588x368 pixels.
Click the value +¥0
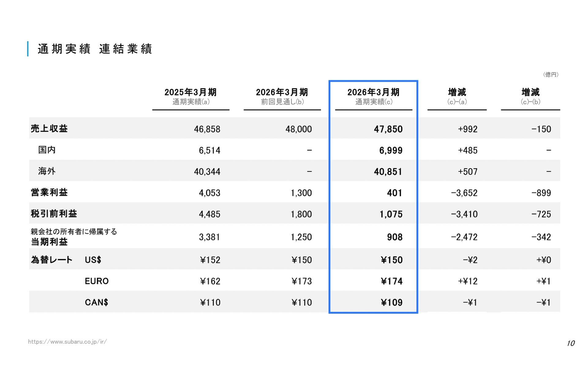[544, 260]
